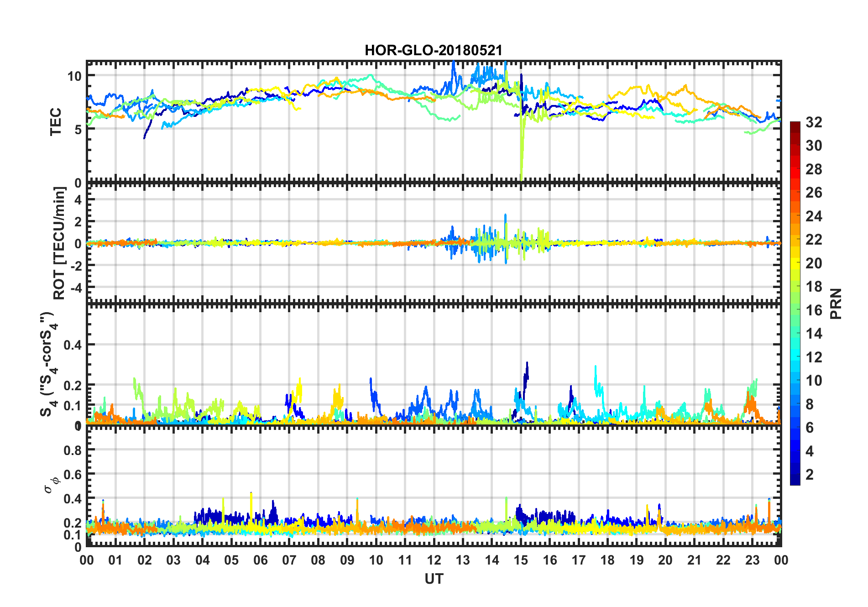Click x-axis tick label 03
The width and height of the screenshot is (868, 607).
click(173, 560)
